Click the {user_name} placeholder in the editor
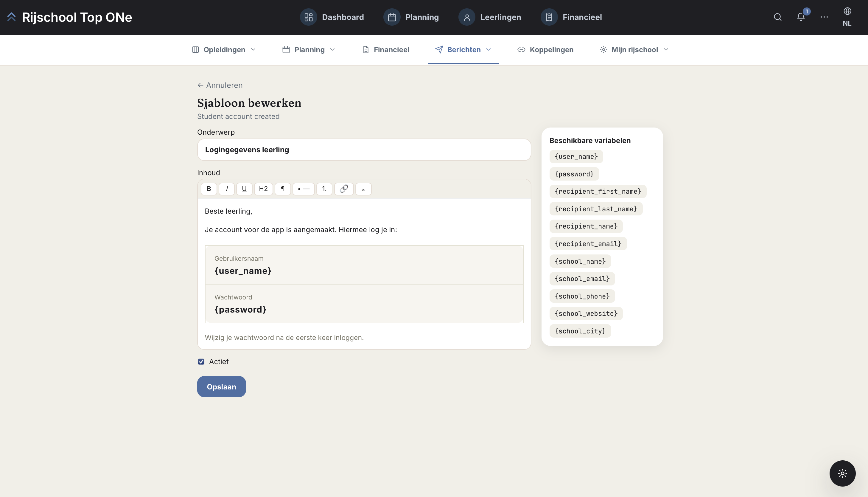 pyautogui.click(x=243, y=271)
